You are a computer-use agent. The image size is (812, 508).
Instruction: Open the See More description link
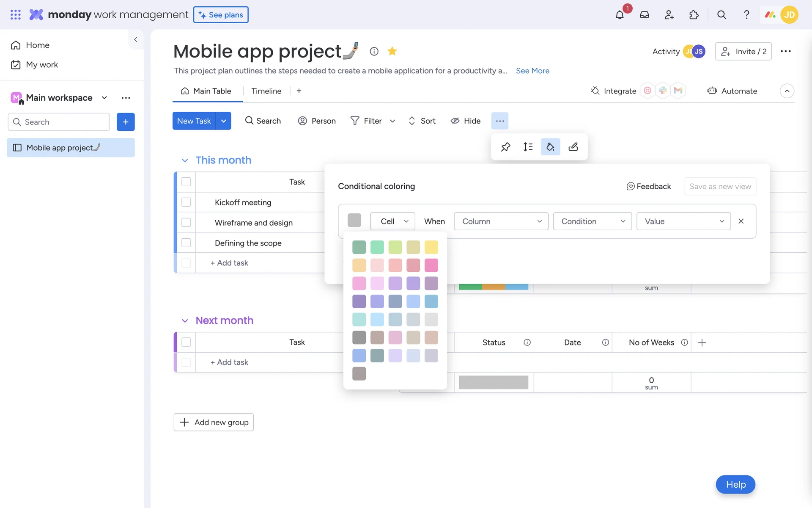coord(532,71)
